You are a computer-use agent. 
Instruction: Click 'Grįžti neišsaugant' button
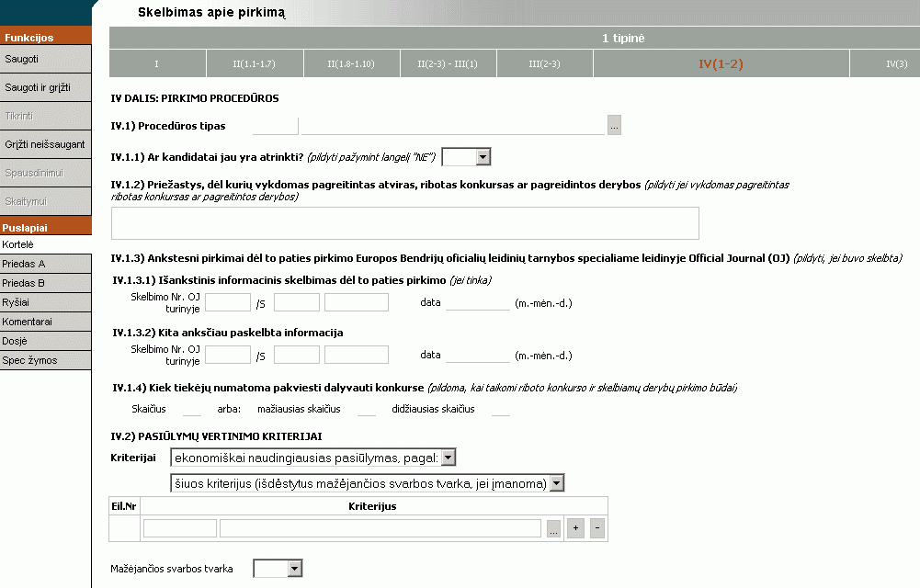coord(46,145)
